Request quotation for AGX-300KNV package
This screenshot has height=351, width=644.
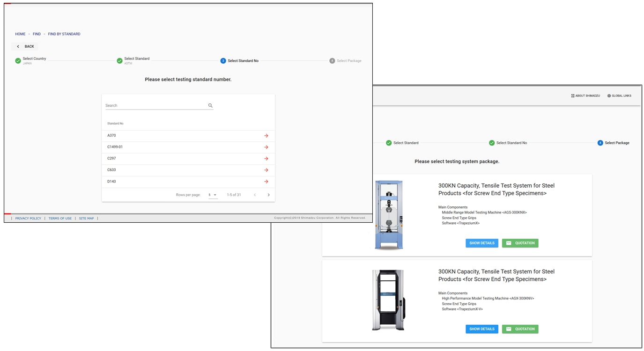click(520, 329)
